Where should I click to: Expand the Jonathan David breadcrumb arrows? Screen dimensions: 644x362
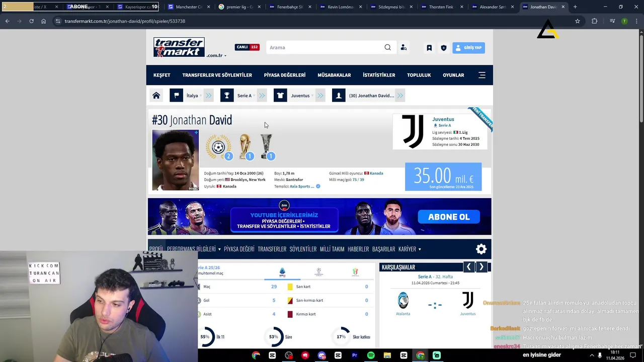400,96
